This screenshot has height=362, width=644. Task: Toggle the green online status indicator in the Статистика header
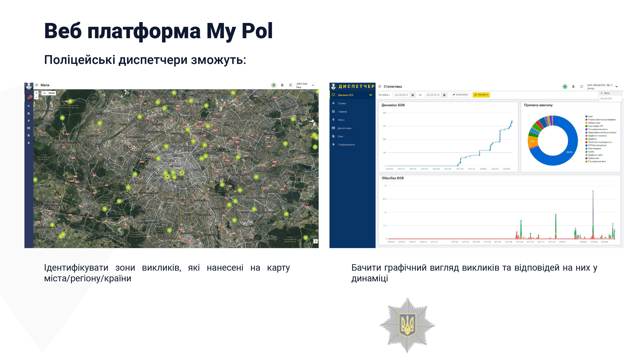click(x=565, y=87)
